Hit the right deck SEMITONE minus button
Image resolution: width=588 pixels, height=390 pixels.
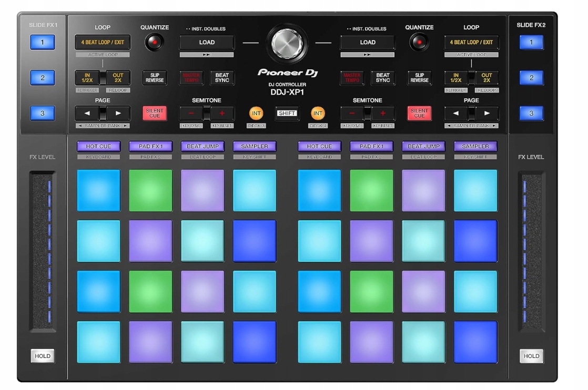tap(352, 113)
